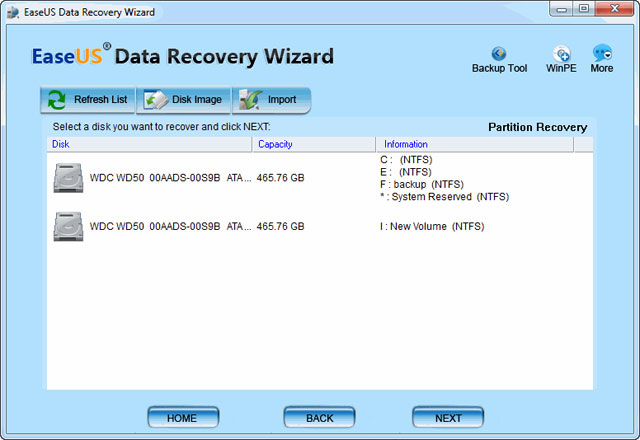640x440 pixels.
Task: Go to HOME screen
Action: pyautogui.click(x=183, y=418)
